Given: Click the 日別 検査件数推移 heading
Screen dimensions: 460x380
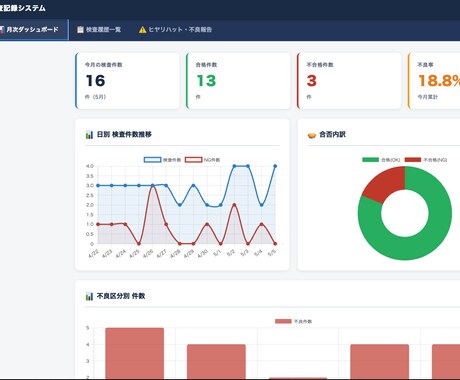Looking at the screenshot, I should [124, 134].
